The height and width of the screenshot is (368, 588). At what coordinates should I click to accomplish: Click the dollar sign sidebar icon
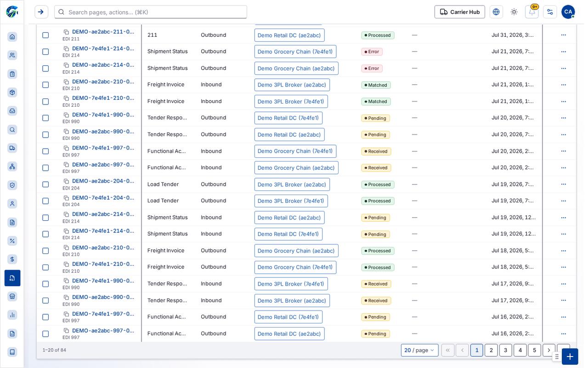[12, 259]
